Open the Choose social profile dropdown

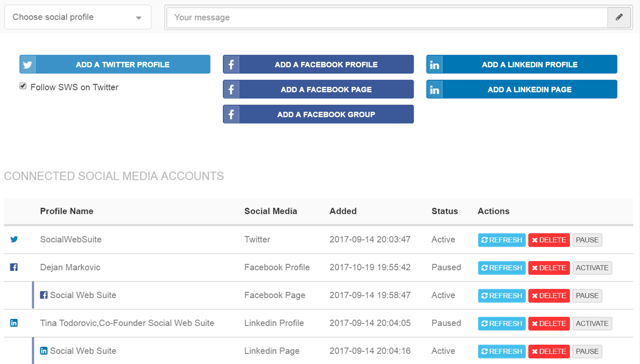point(78,17)
